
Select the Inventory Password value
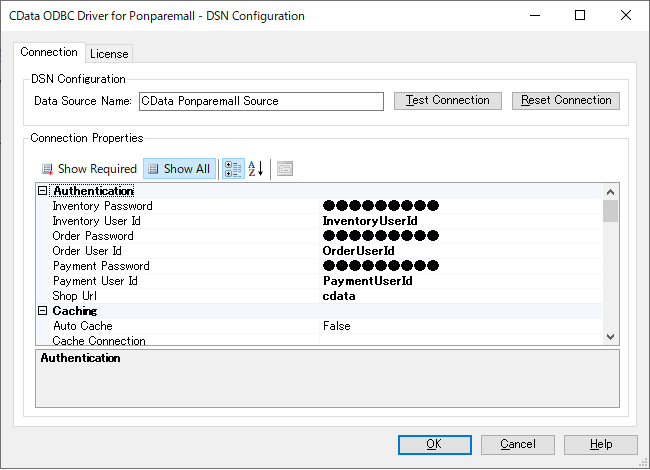point(381,206)
